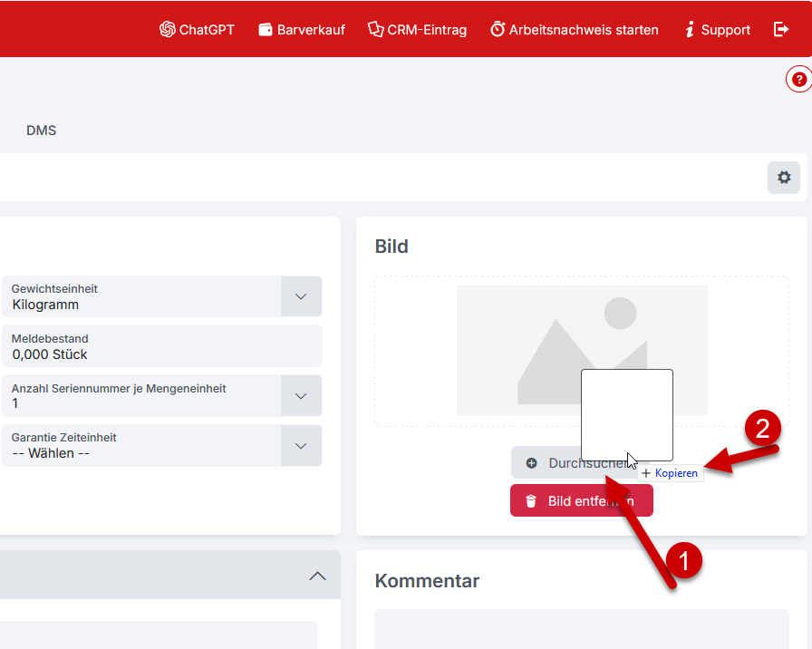Click the Support info icon
Viewport: 812px width, 649px height.
point(690,29)
